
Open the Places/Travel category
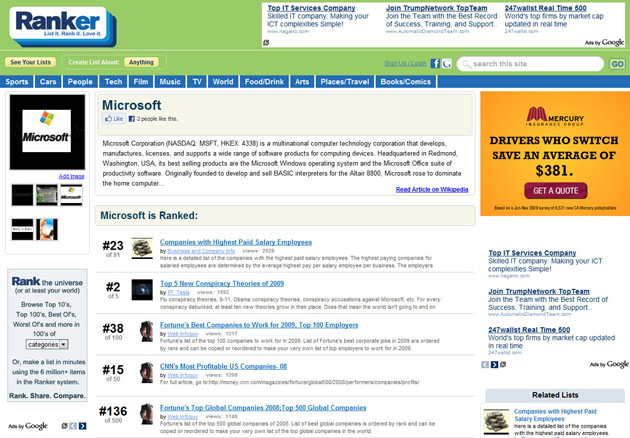coord(345,82)
